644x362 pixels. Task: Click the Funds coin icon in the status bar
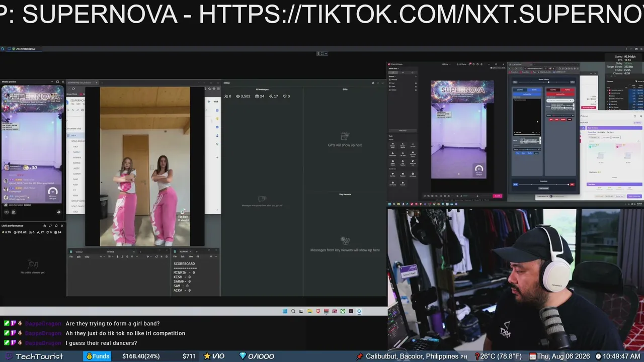point(89,356)
